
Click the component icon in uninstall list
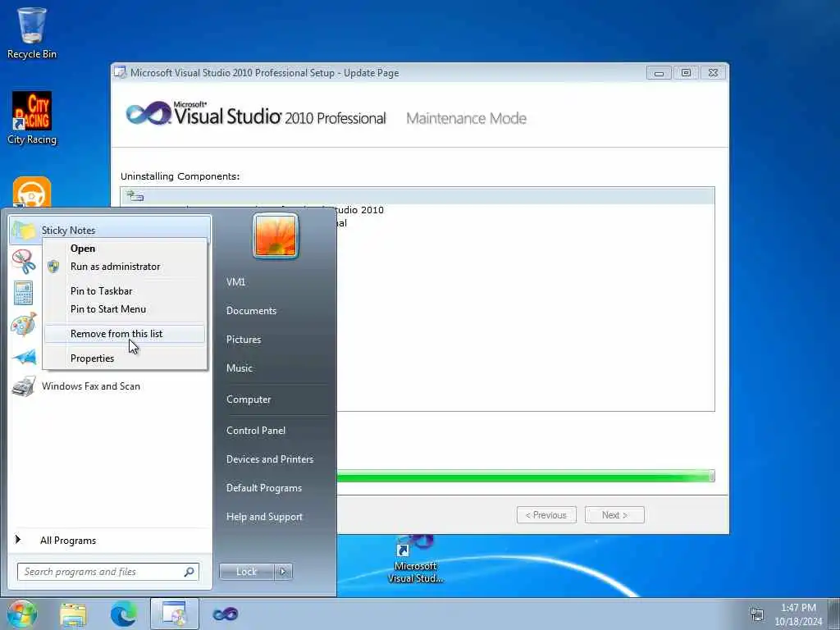(x=135, y=196)
